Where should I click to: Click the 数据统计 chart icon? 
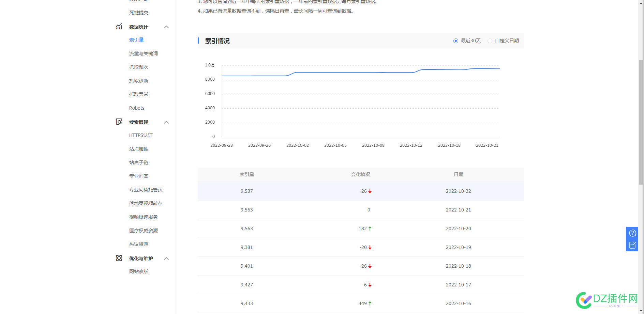[119, 27]
